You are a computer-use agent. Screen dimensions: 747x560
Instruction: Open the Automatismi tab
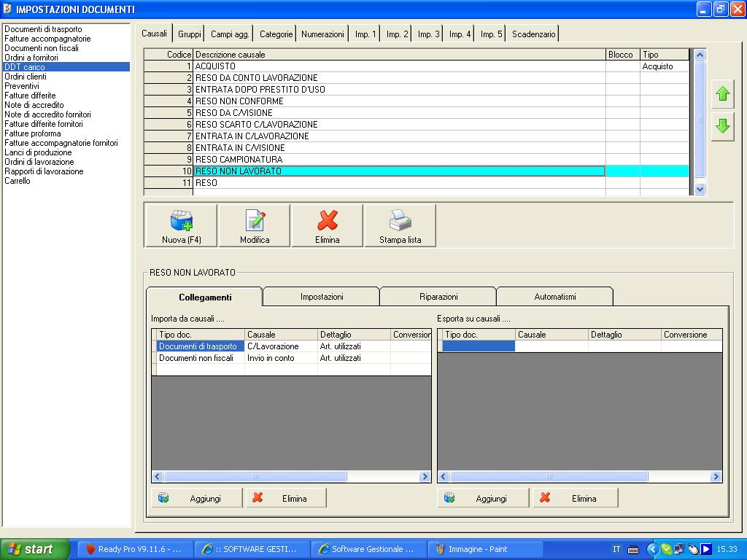pyautogui.click(x=554, y=297)
